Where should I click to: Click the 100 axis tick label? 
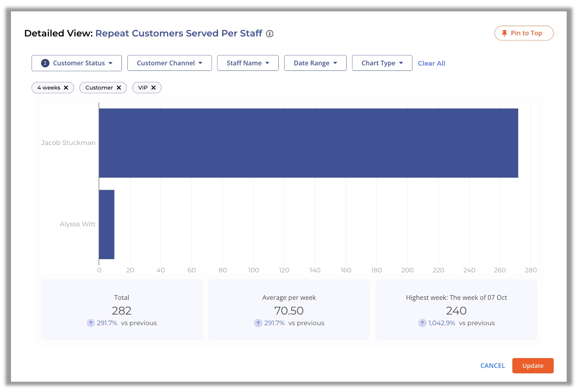click(x=253, y=270)
